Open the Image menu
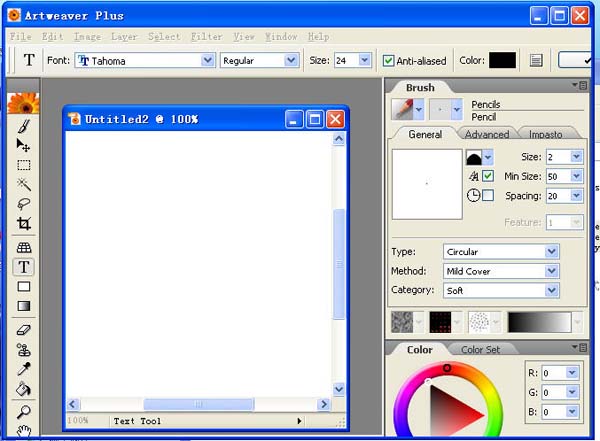The image size is (600, 441). 88,36
